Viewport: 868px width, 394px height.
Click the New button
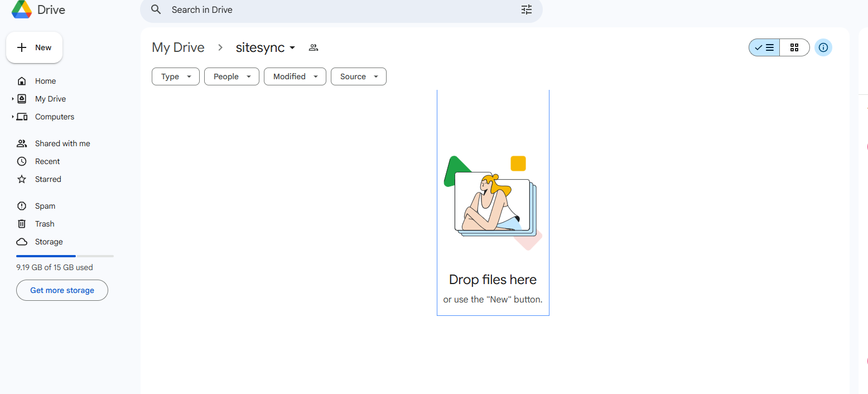[35, 47]
